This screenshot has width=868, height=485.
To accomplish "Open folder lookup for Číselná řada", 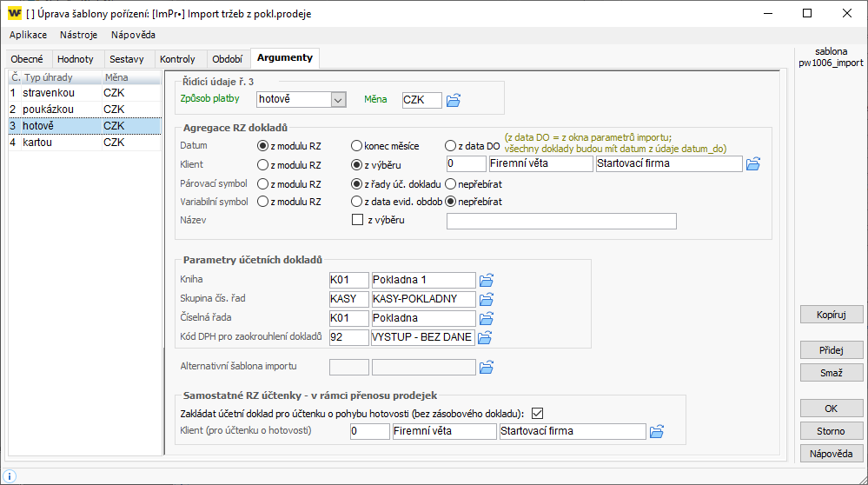I will [487, 319].
